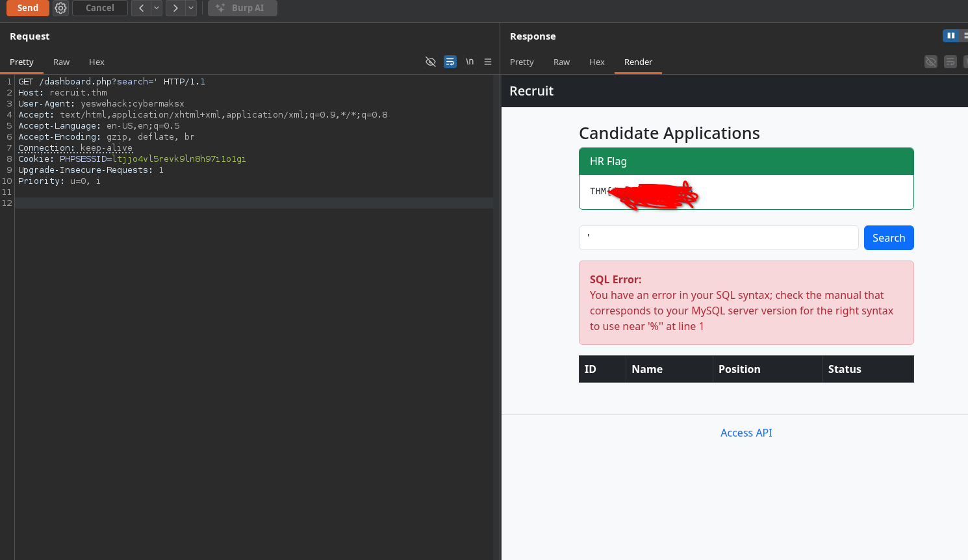Click the HR Flag green card header
968x560 pixels.
(x=746, y=161)
